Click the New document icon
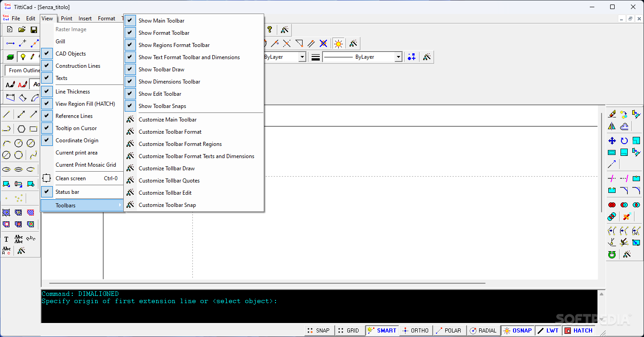Image resolution: width=644 pixels, height=337 pixels. (x=9, y=30)
